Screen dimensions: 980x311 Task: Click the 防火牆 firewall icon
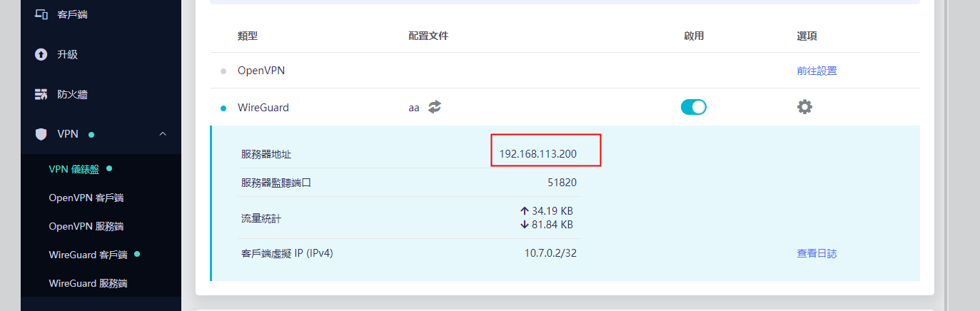tap(41, 94)
